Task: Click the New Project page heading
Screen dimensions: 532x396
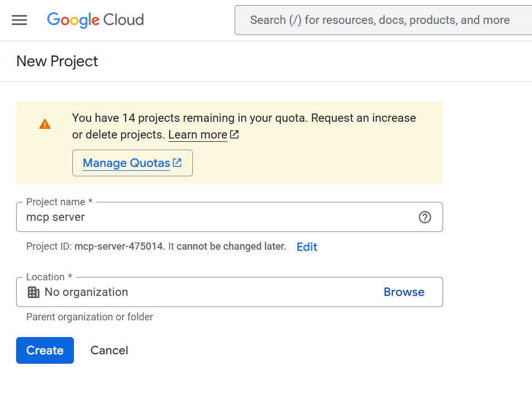Action: tap(57, 61)
